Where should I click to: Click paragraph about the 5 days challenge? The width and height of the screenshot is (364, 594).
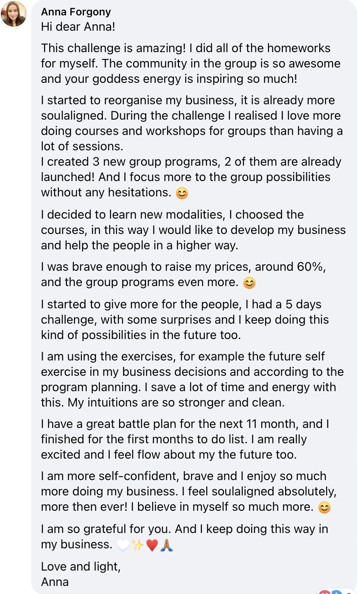185,320
